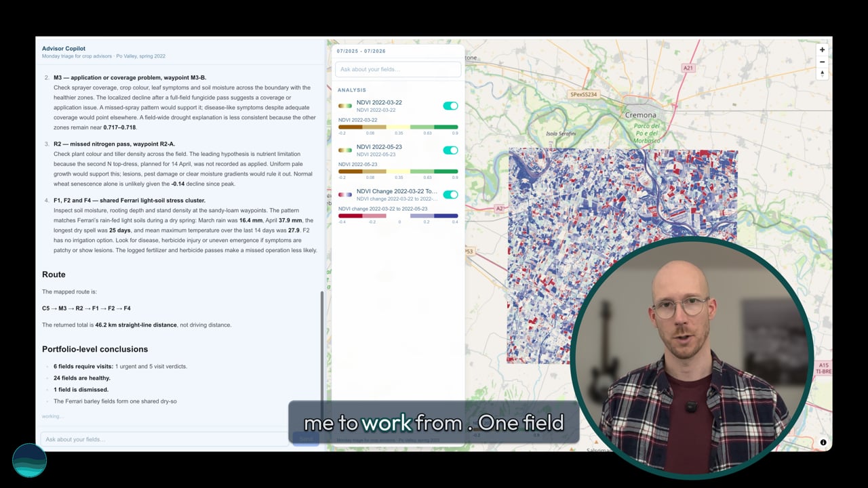Click the 'R2 — missed nitrogen pass' heading
Viewport: 868px width, 488px height.
(x=114, y=144)
